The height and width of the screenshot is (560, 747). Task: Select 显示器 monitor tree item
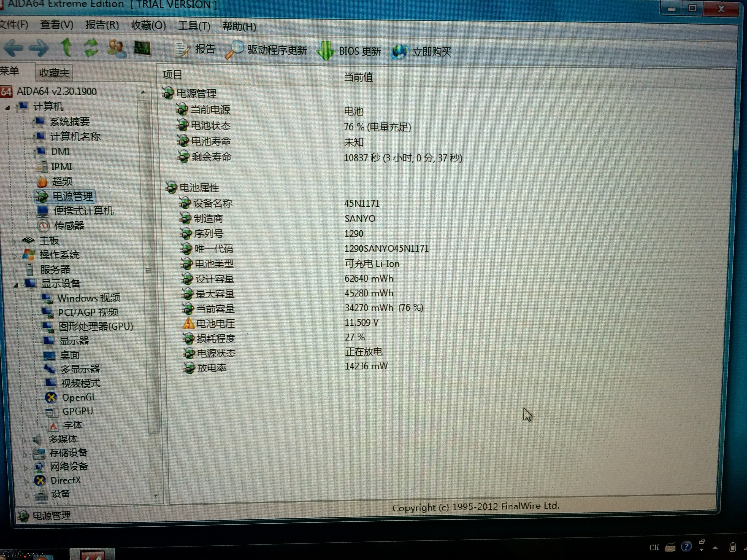(x=74, y=341)
